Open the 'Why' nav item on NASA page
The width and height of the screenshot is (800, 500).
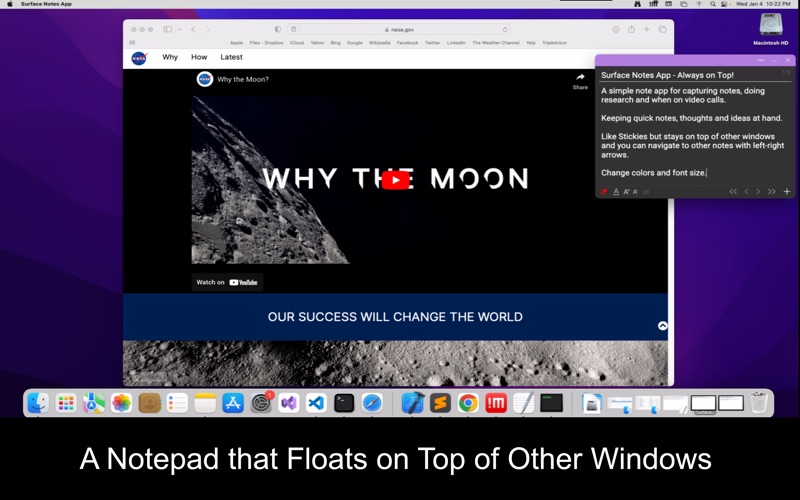170,57
